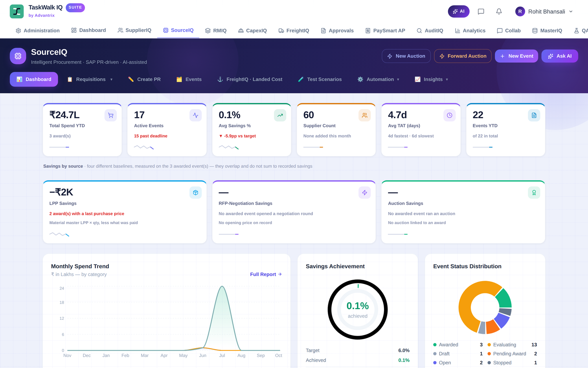This screenshot has height=368, width=588.
Task: Click the Supplier Count people icon
Action: pos(365,115)
